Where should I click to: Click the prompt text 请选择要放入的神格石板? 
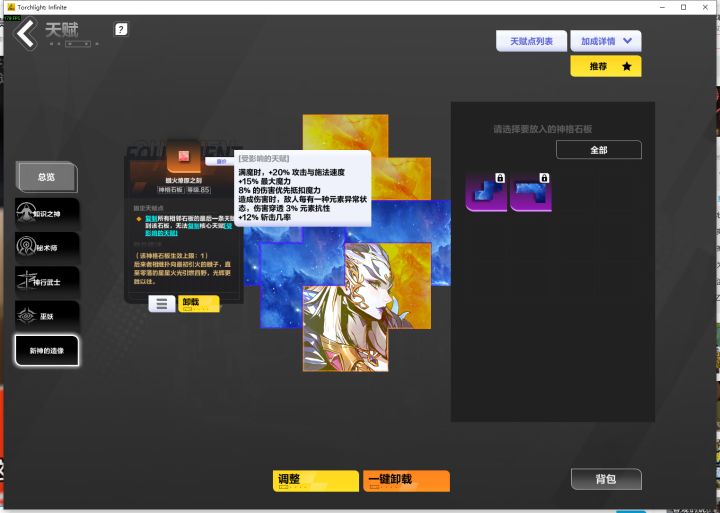point(542,130)
